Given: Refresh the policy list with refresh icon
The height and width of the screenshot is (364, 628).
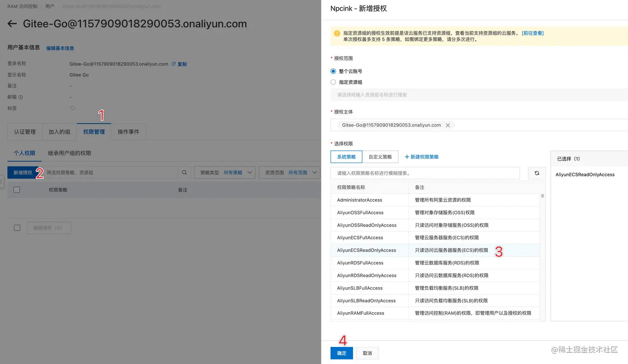Looking at the screenshot, I should click(x=537, y=173).
